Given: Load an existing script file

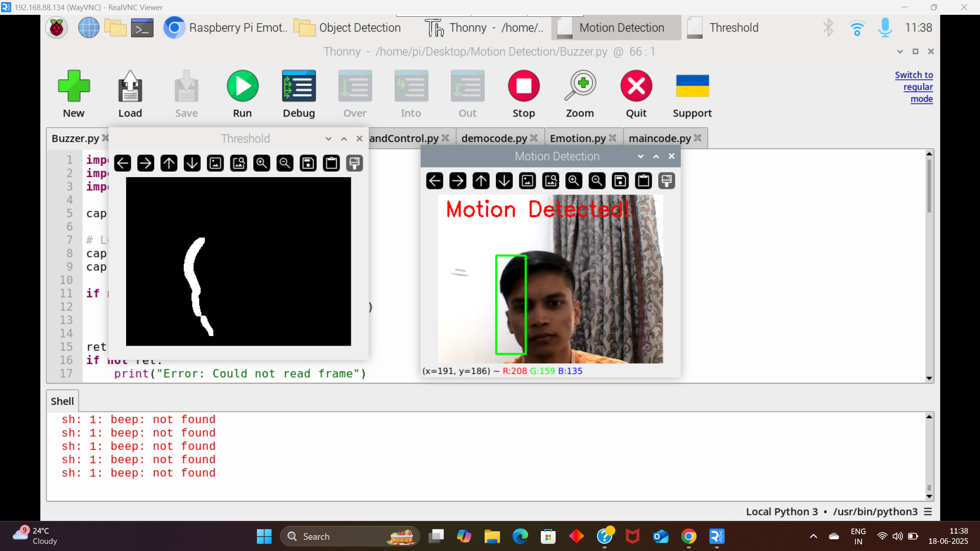Looking at the screenshot, I should pyautogui.click(x=130, y=93).
